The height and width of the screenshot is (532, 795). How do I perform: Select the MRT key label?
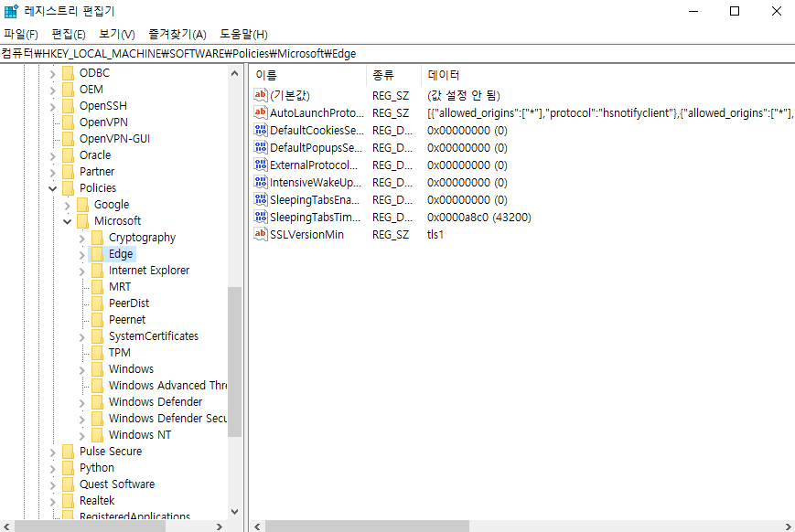pos(120,287)
